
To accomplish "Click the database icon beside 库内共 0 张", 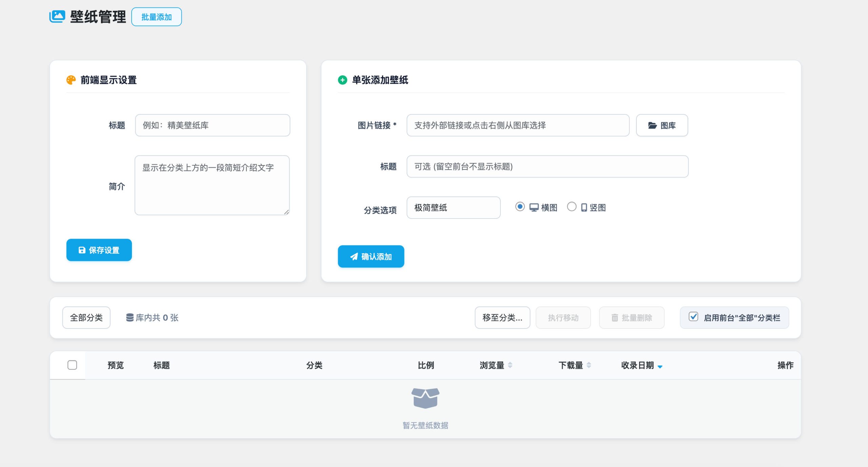I will click(x=130, y=318).
